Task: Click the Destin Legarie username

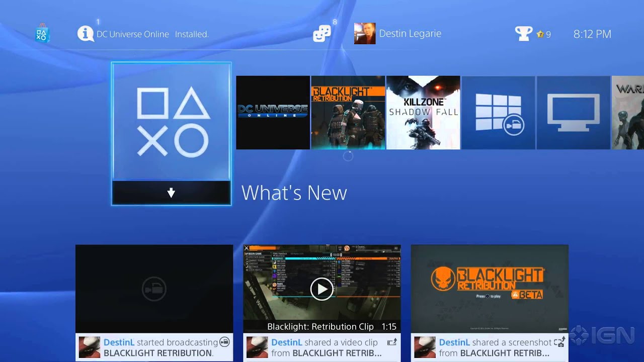Action: [410, 34]
